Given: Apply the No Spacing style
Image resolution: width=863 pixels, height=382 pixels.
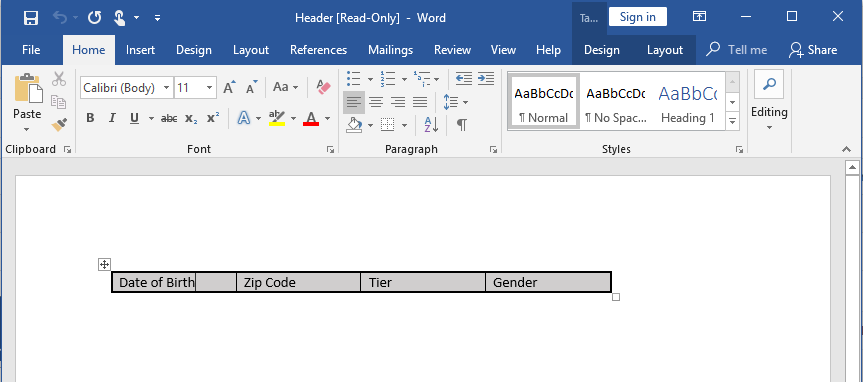Looking at the screenshot, I should 615,102.
